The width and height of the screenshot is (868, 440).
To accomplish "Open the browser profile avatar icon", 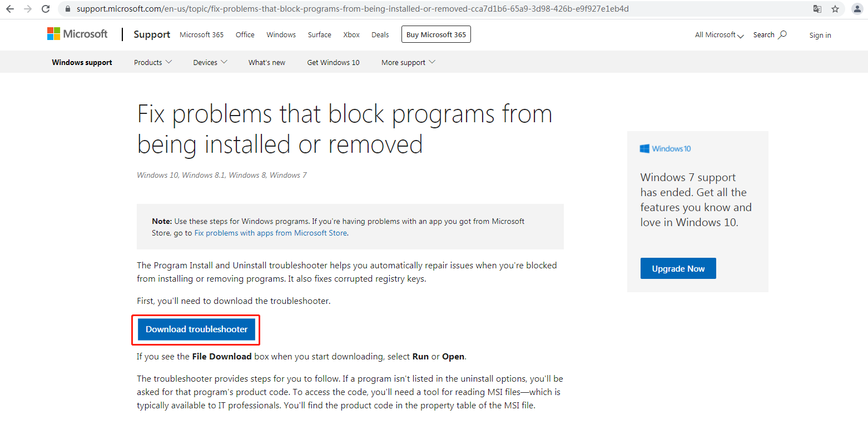I will [857, 9].
